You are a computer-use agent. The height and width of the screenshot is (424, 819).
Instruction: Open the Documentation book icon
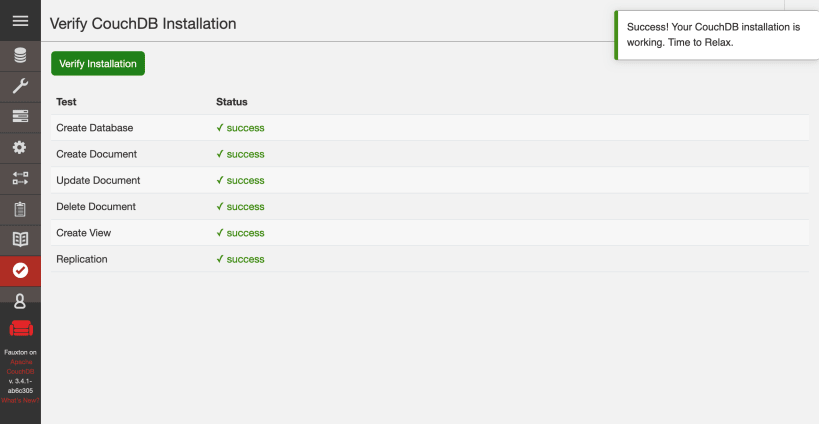click(x=20, y=240)
